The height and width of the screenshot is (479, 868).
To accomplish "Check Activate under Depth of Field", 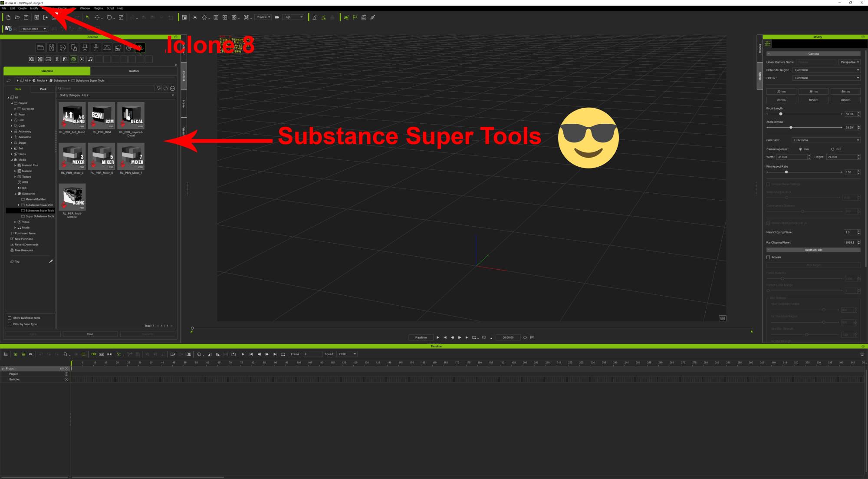I will coord(768,257).
